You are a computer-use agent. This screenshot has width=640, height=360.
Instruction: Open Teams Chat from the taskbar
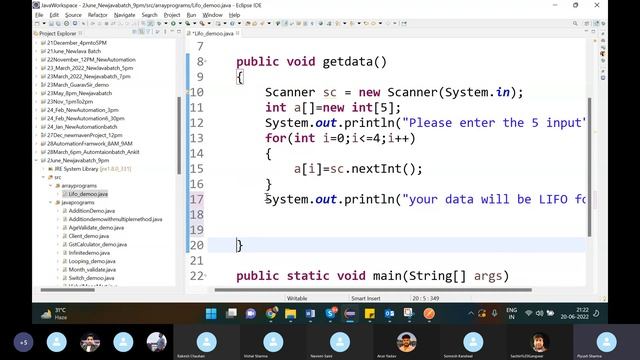(251, 313)
